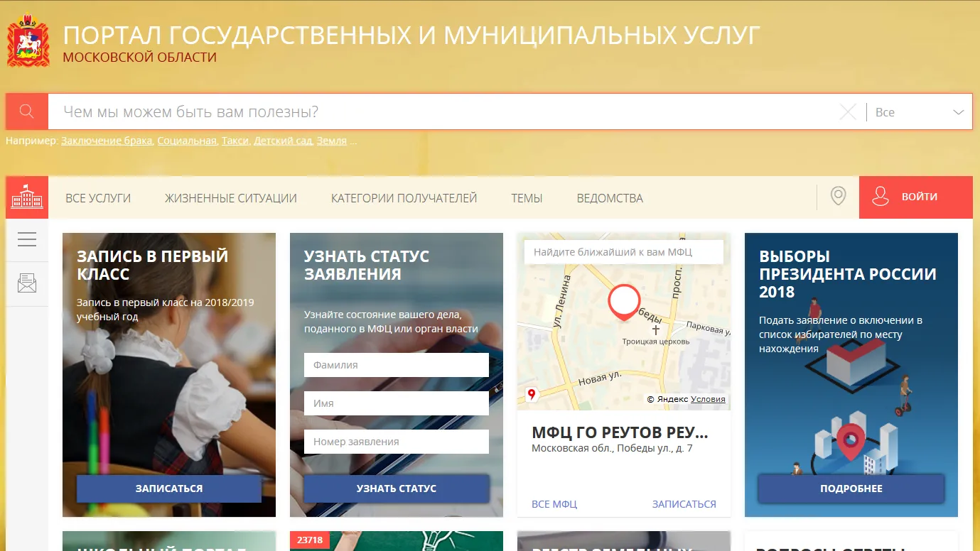
Task: Click the "Найдите ближайший к вам МФЦ" field
Action: coord(623,252)
